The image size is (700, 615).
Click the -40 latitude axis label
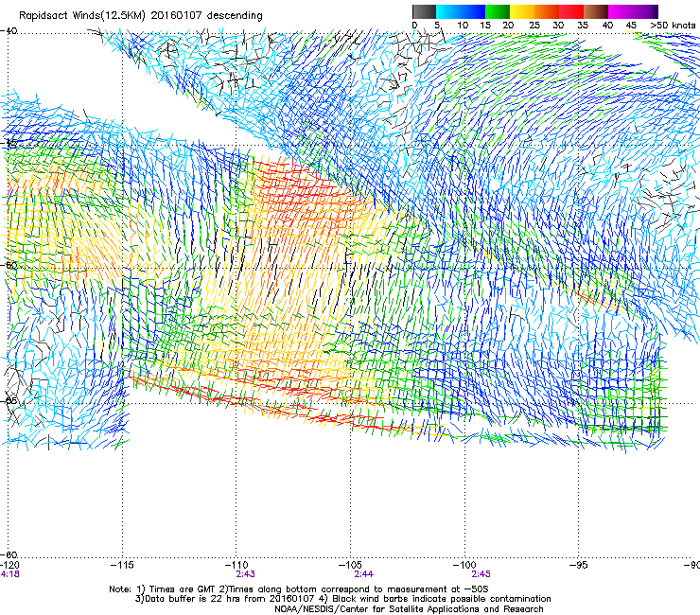click(9, 31)
